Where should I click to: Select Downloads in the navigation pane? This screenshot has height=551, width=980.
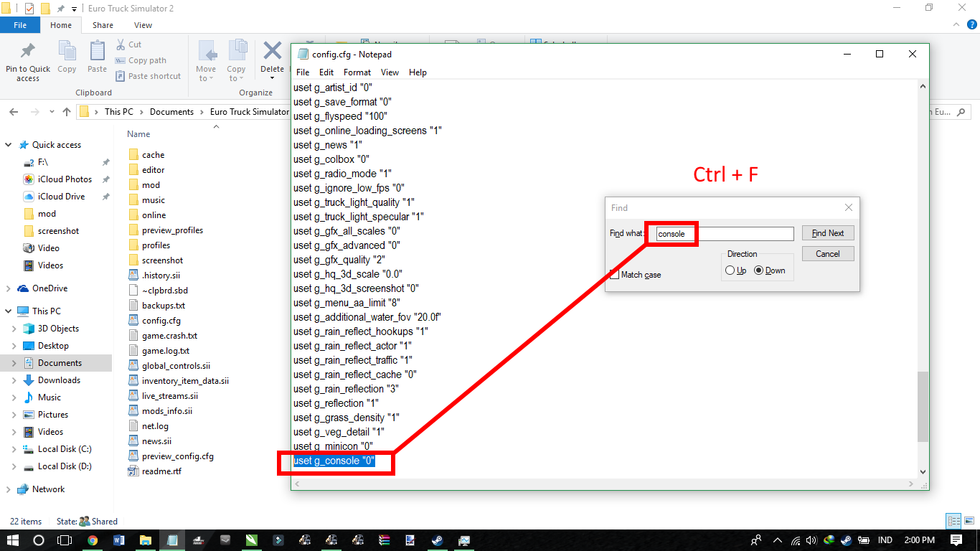[x=59, y=380]
